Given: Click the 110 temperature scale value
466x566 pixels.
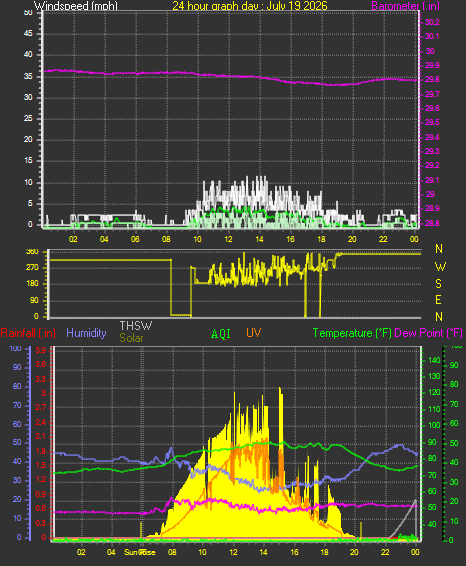Looking at the screenshot, I should coord(434,409).
